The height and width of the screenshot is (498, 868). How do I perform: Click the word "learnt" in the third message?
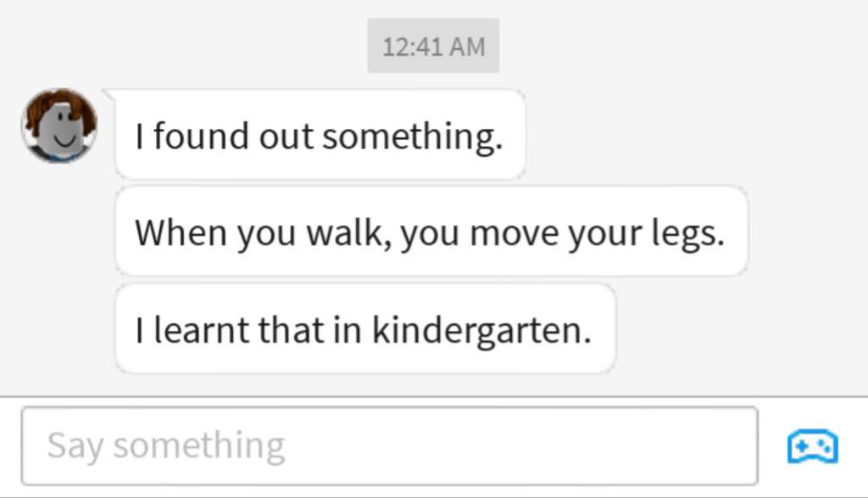[202, 330]
